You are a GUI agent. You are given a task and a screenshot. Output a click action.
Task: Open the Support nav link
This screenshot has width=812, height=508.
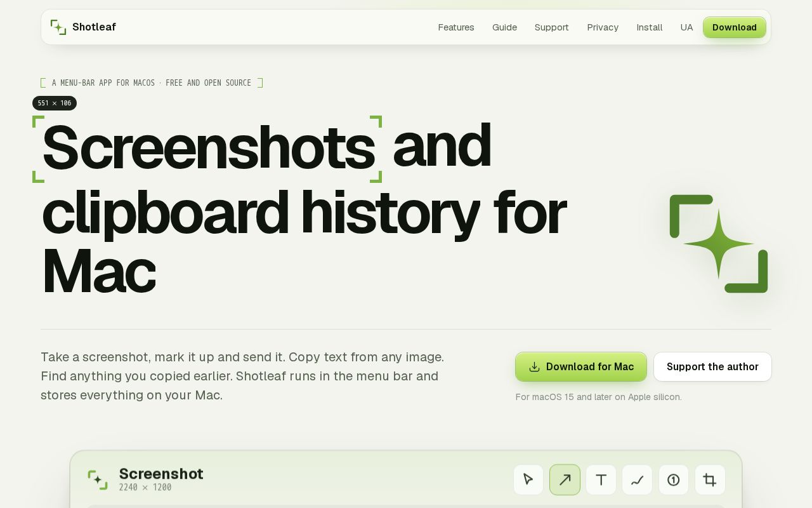(x=552, y=27)
